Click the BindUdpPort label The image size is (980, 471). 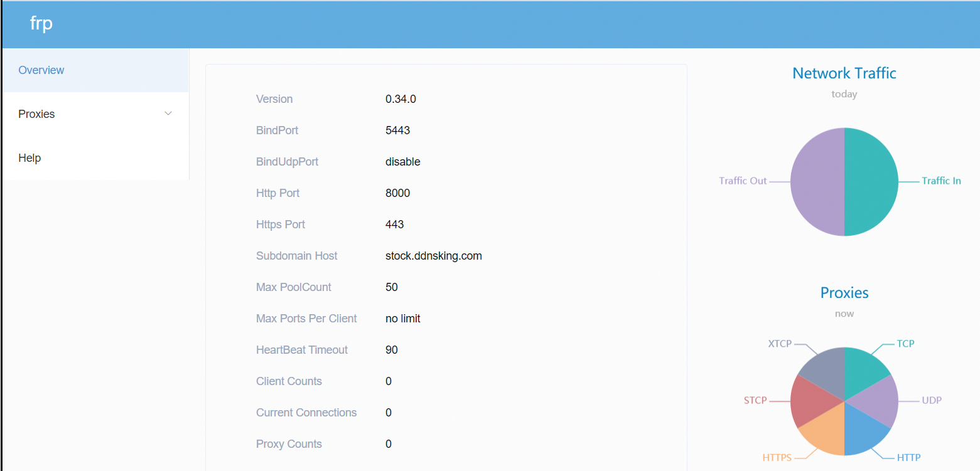(x=287, y=162)
